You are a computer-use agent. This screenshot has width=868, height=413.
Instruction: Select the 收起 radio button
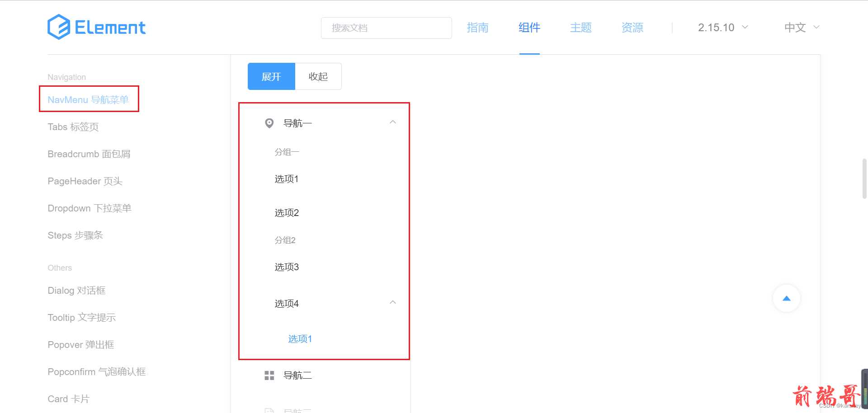click(x=318, y=76)
